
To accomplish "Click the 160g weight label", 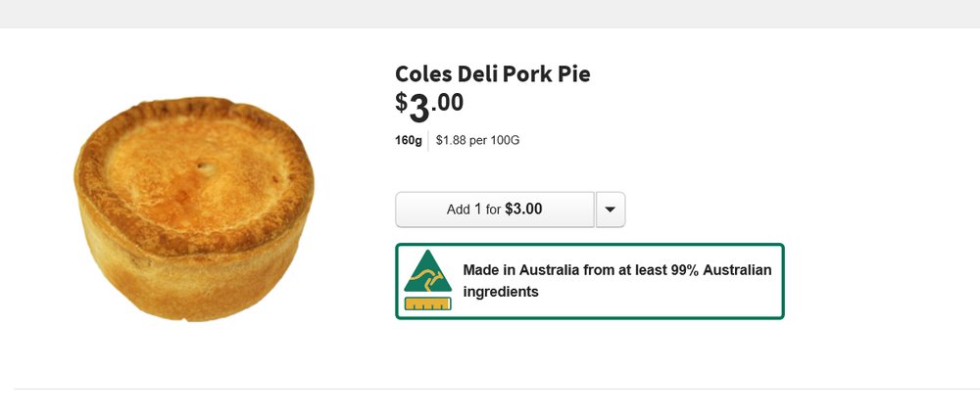I will (x=408, y=140).
